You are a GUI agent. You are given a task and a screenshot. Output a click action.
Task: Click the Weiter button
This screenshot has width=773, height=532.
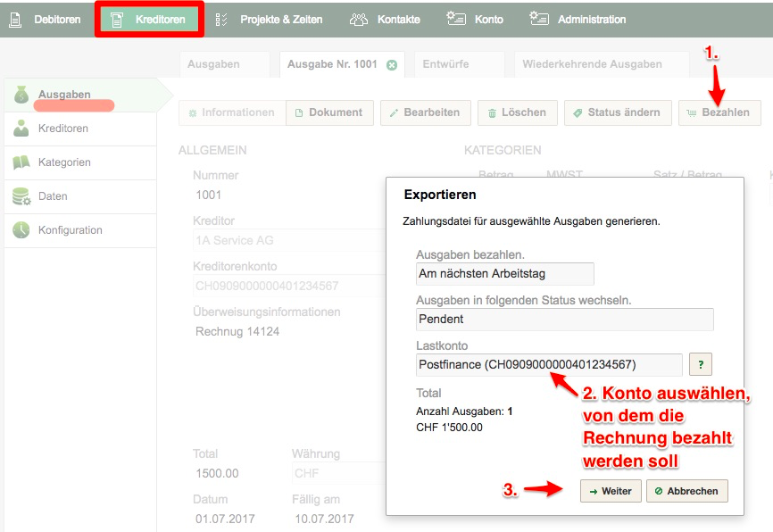(x=611, y=491)
